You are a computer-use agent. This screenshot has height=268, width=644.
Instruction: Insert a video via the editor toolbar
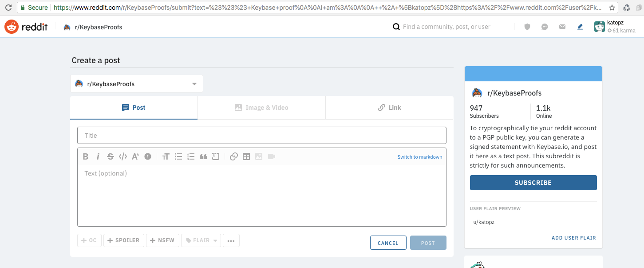[x=272, y=156]
